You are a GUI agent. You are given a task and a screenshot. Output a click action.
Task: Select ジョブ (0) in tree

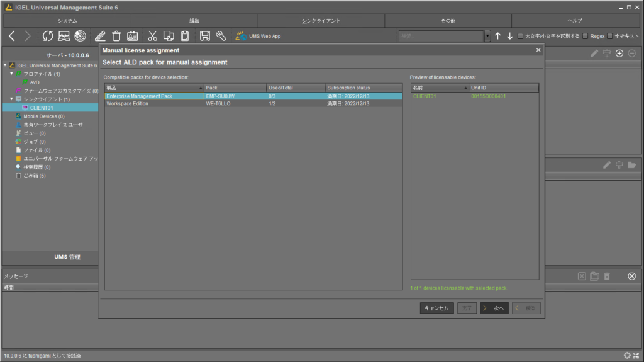pos(35,142)
